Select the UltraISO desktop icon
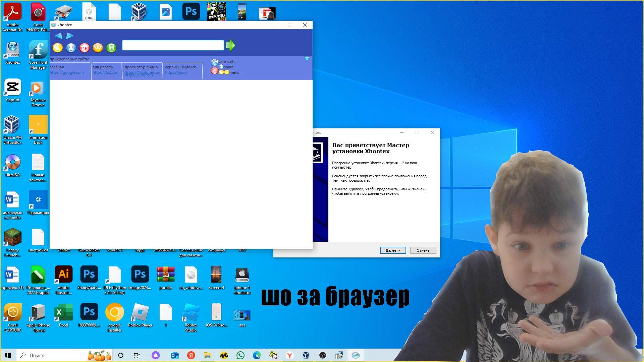This screenshot has height=362, width=644. (x=13, y=165)
